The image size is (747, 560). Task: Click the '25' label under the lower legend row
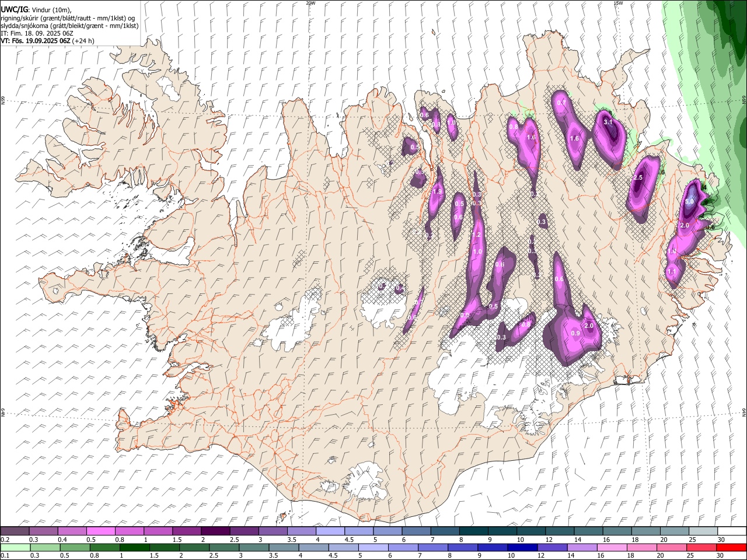click(x=692, y=555)
